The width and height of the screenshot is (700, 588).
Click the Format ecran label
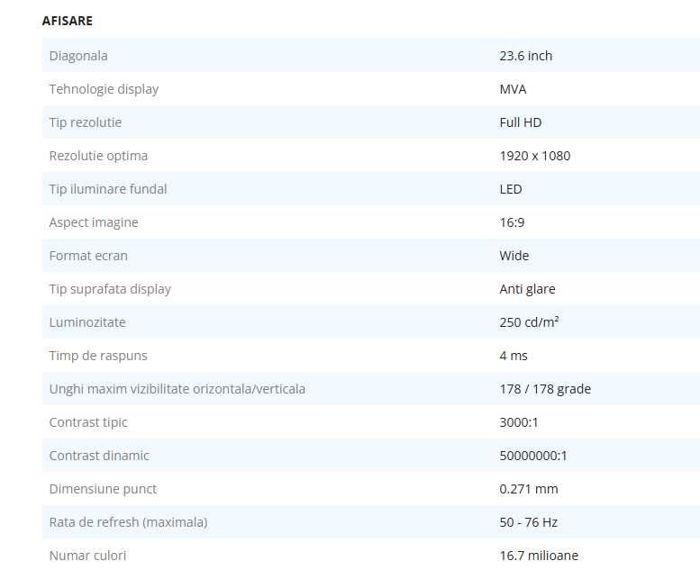(88, 256)
